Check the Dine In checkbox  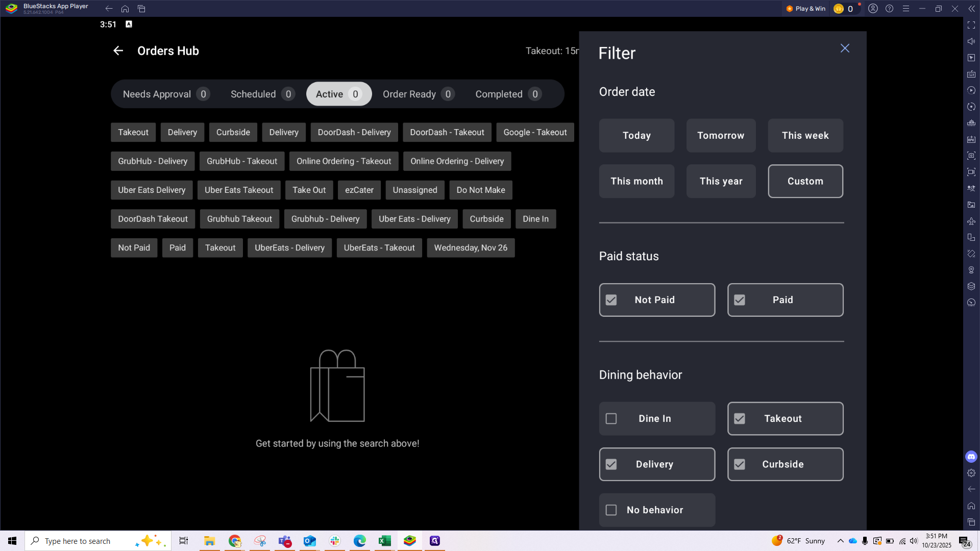tap(611, 418)
